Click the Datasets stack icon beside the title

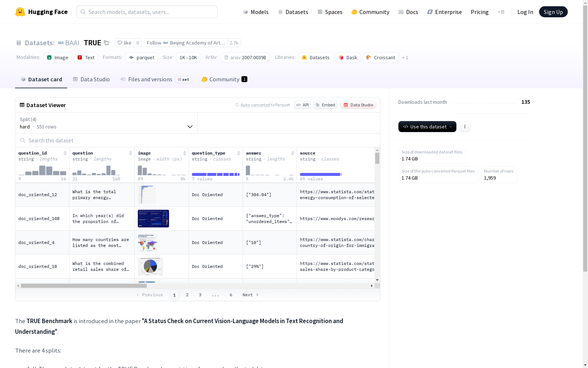(x=19, y=43)
